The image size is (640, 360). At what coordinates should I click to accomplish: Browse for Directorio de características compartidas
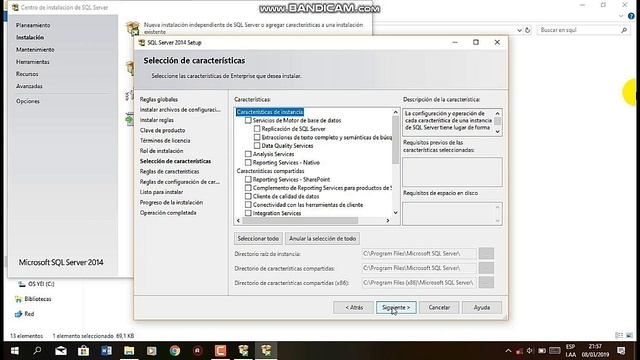(x=486, y=268)
